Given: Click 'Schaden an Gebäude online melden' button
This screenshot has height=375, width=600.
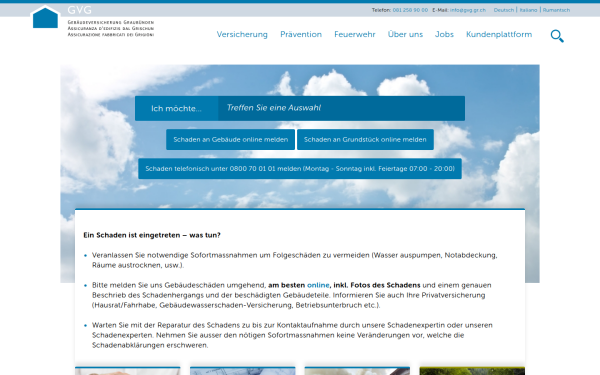Looking at the screenshot, I should [230, 140].
